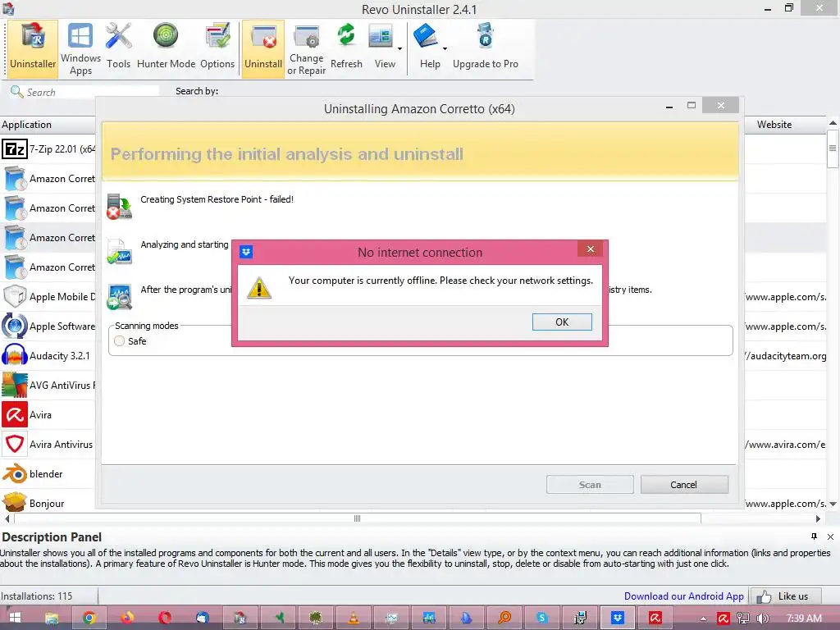This screenshot has width=840, height=630.
Task: Select Bonjour in the application list
Action: click(x=48, y=503)
